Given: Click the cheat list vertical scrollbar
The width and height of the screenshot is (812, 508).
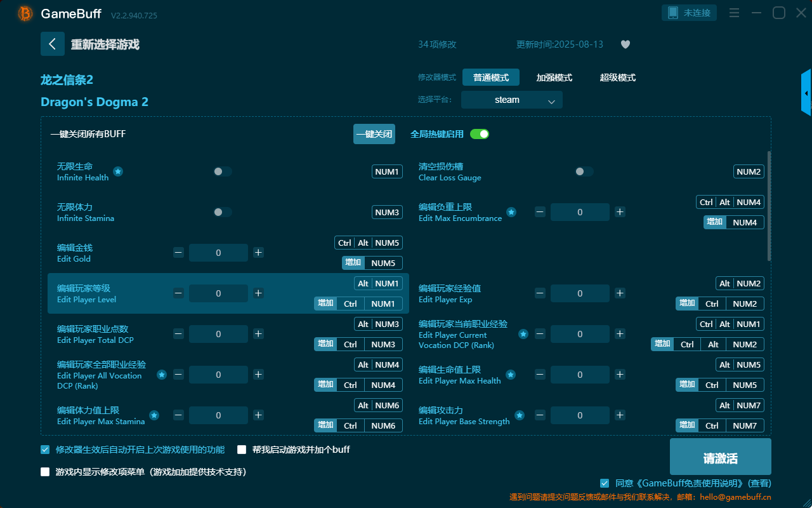Looking at the screenshot, I should click(x=769, y=206).
